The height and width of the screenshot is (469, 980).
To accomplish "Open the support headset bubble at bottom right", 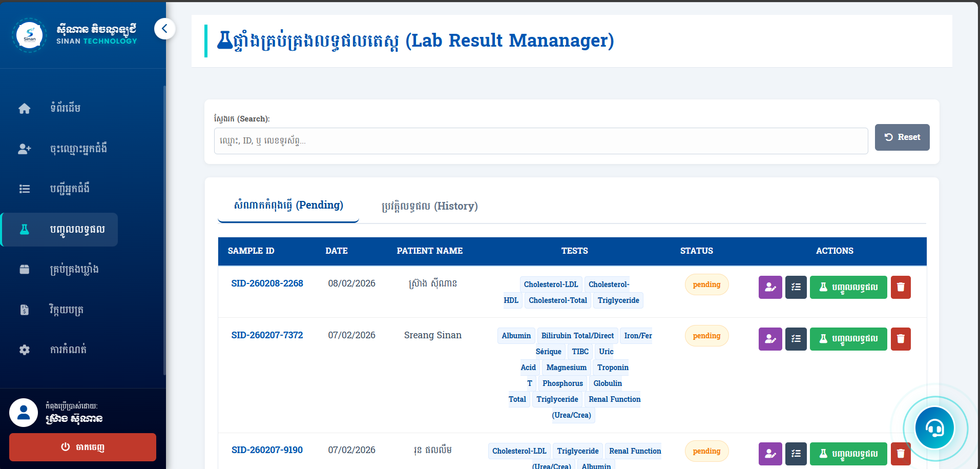I will [x=934, y=427].
